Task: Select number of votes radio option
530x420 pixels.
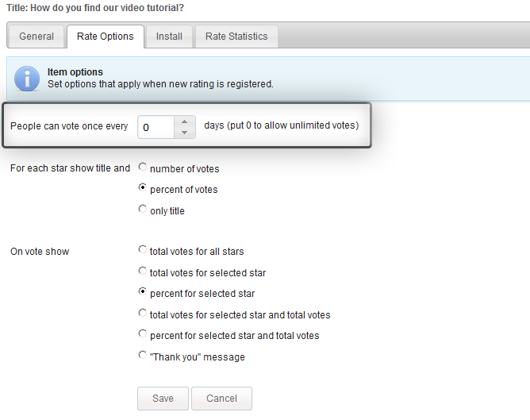Action: (x=143, y=167)
